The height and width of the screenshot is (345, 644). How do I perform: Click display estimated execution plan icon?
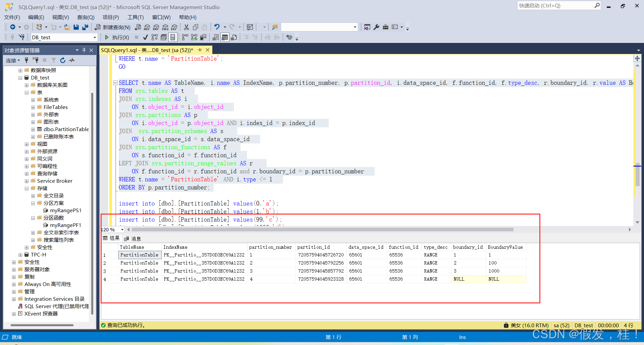[x=155, y=37]
